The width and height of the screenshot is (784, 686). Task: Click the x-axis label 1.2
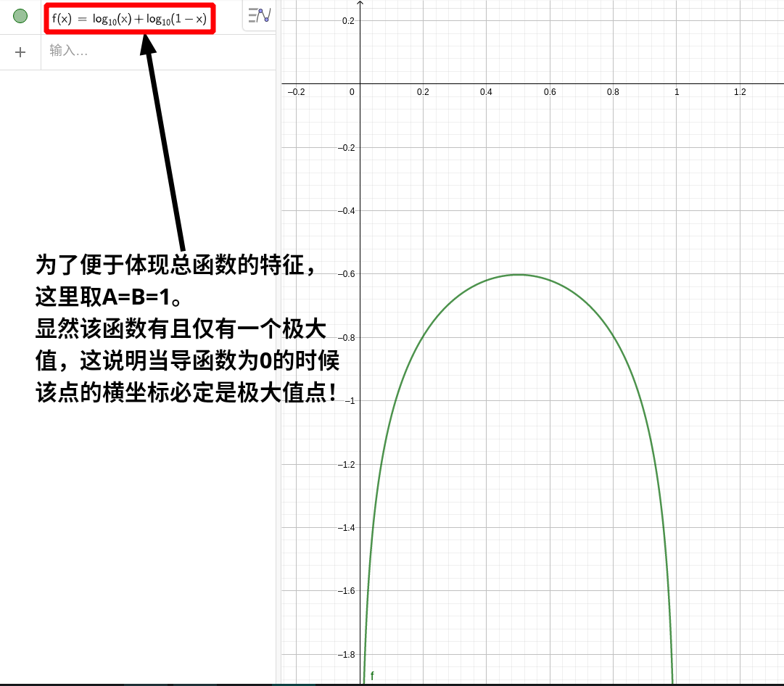click(x=740, y=92)
